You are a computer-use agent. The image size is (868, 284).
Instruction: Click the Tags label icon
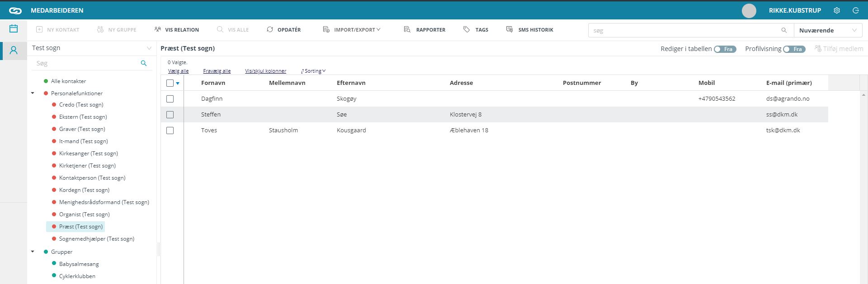[467, 29]
